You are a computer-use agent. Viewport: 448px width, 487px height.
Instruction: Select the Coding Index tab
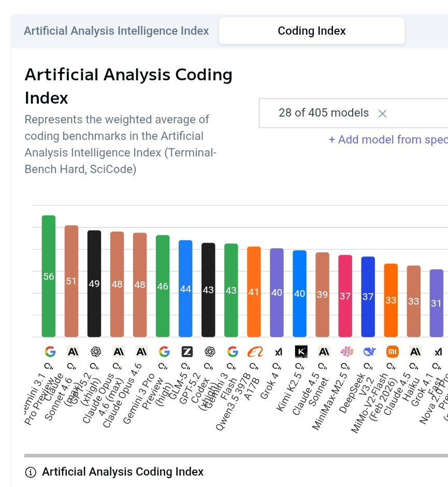(312, 31)
